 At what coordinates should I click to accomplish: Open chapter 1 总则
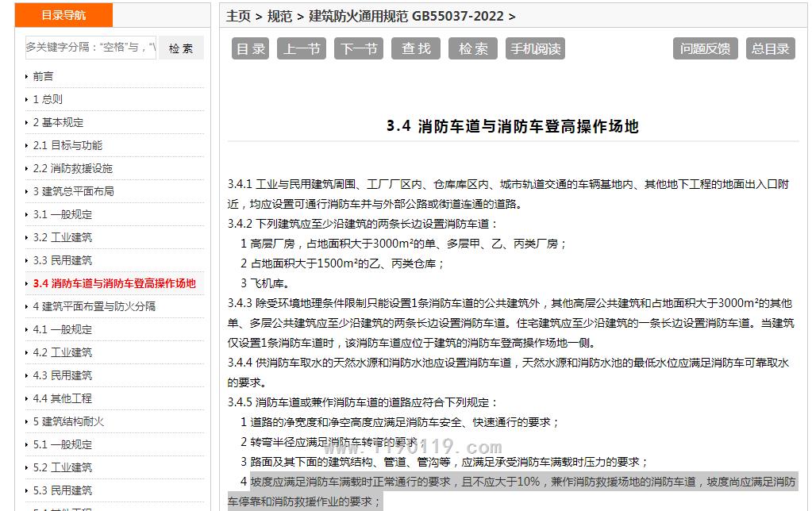point(48,99)
